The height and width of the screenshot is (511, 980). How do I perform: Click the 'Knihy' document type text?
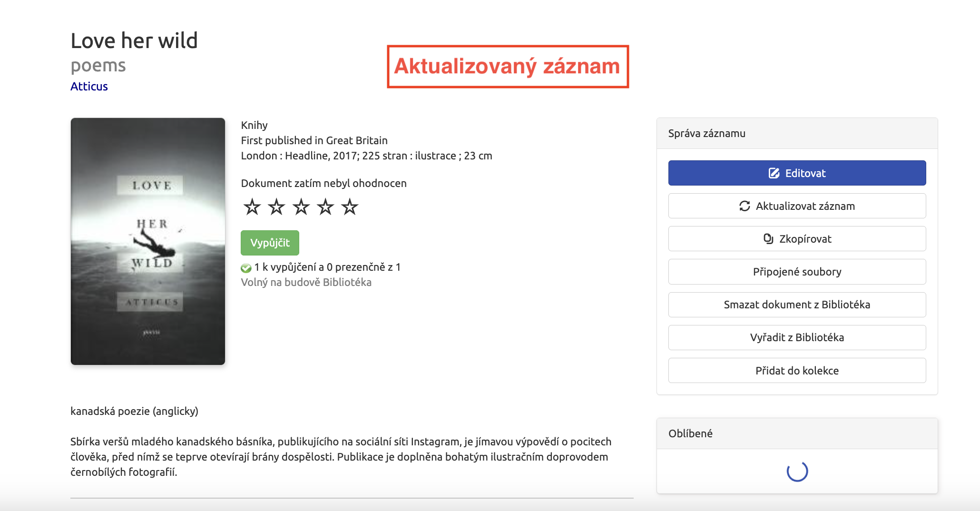254,125
